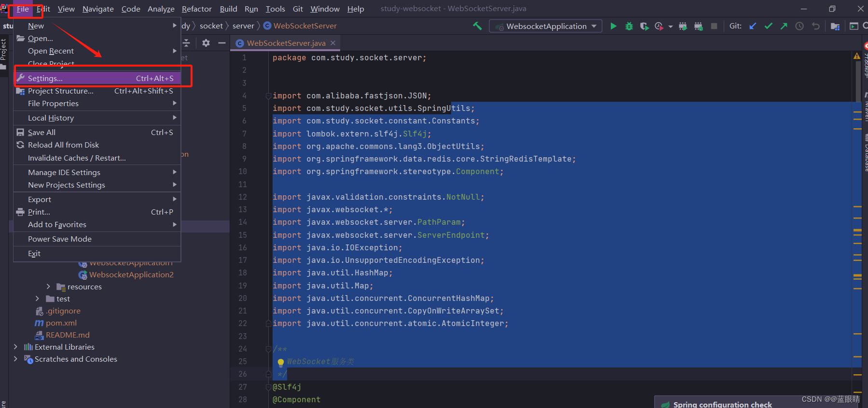Image resolution: width=868 pixels, height=408 pixels.
Task: Run WebsocketApplication with green play button
Action: point(613,26)
